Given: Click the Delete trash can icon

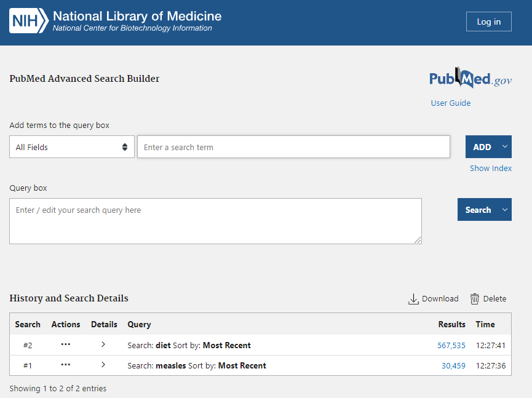Looking at the screenshot, I should click(x=475, y=299).
